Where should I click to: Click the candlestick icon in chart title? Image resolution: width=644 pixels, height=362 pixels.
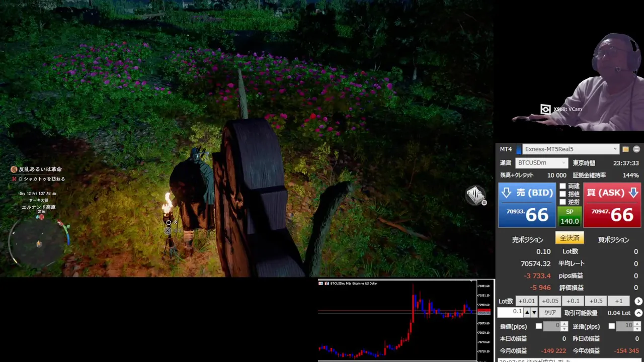(327, 284)
